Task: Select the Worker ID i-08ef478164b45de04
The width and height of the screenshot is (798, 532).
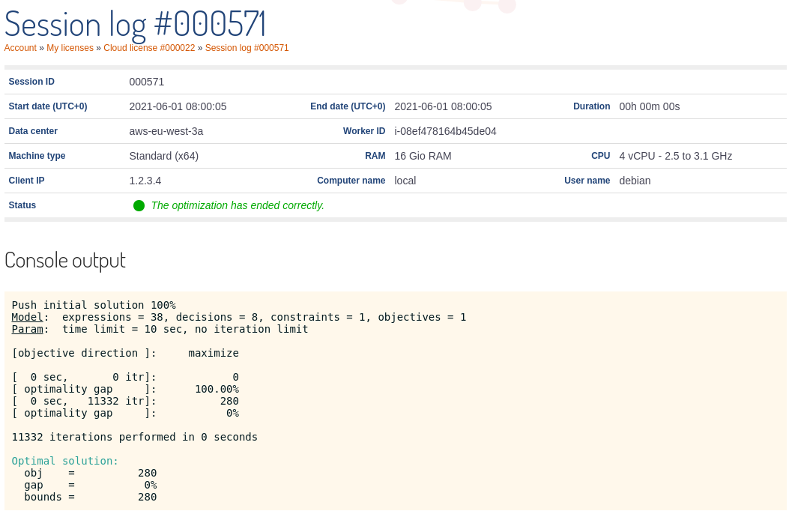Action: pos(445,131)
